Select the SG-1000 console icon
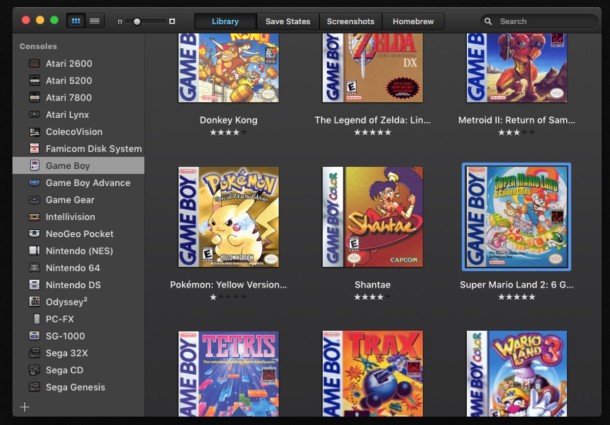Image resolution: width=610 pixels, height=425 pixels. coord(34,336)
